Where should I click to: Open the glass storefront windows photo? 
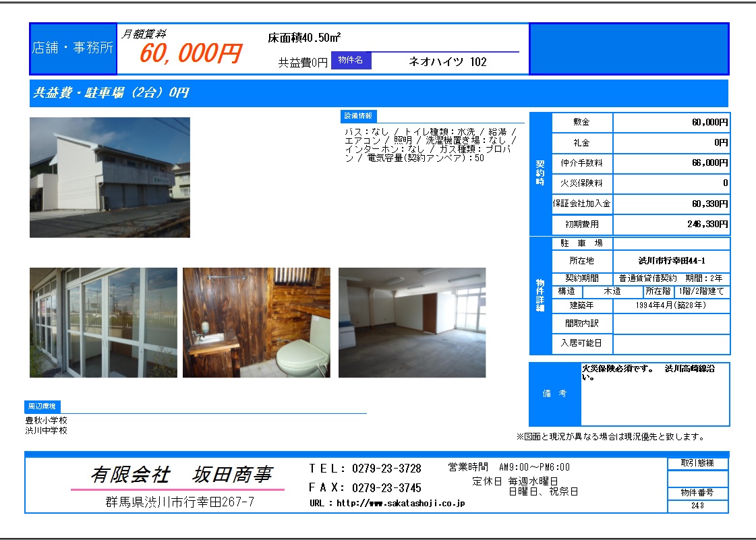coord(103,322)
